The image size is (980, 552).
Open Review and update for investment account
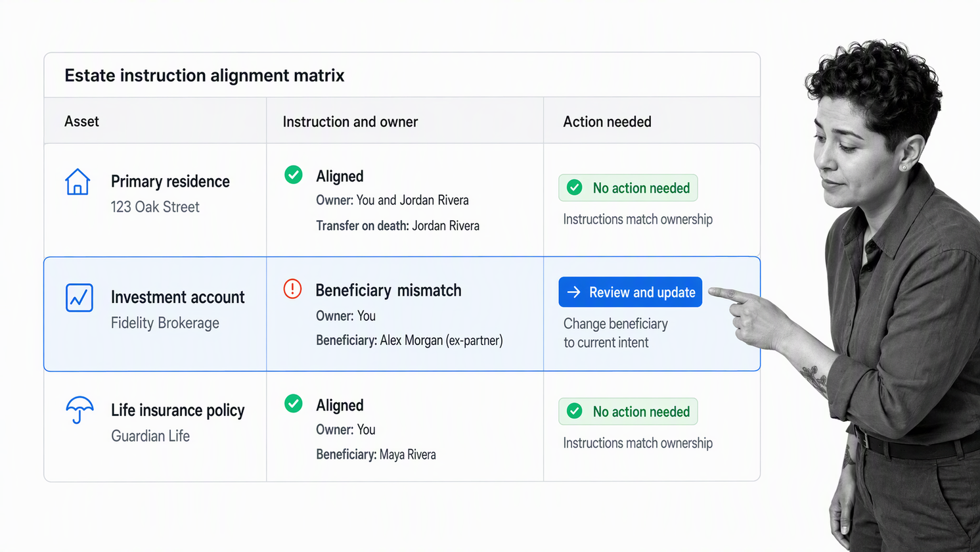pyautogui.click(x=631, y=292)
